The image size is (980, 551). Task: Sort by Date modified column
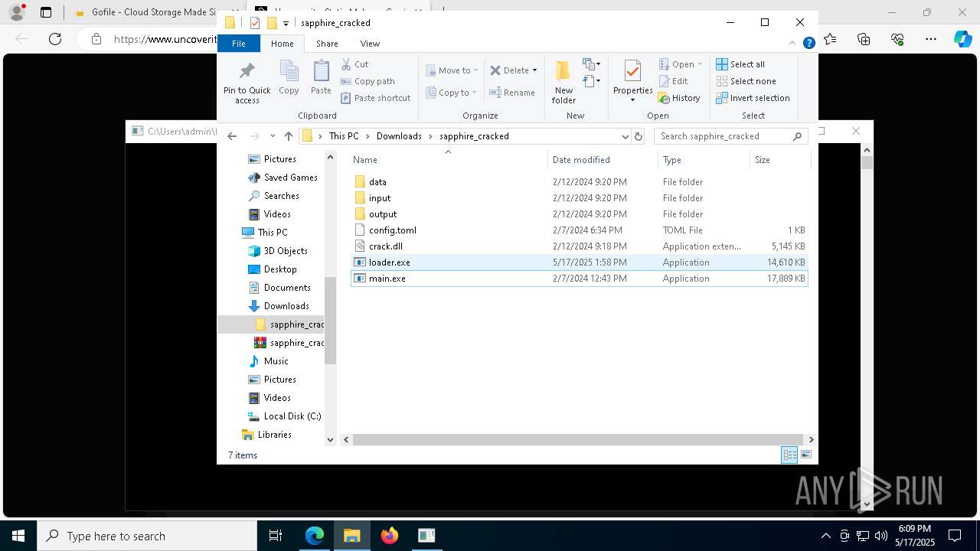[603, 160]
